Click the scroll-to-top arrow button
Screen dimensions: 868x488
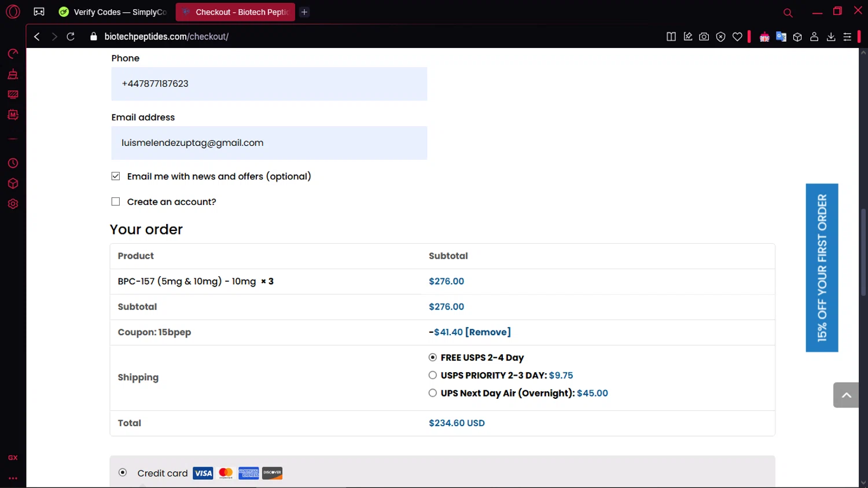coord(846,395)
